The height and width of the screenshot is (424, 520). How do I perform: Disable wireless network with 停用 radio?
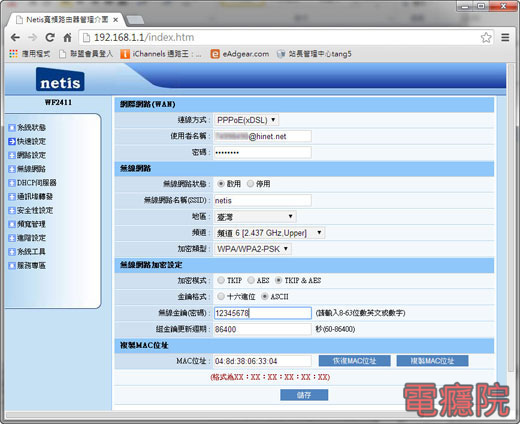coord(250,184)
